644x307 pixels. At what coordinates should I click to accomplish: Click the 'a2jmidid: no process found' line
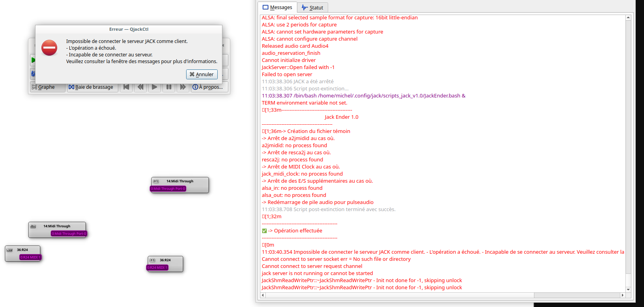295,146
